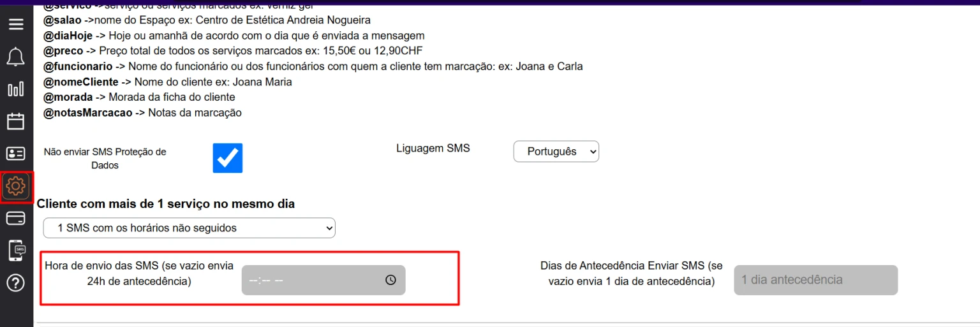Click the Dias de Antecedência Enviar SMS label
The height and width of the screenshot is (327, 980).
[x=631, y=273]
